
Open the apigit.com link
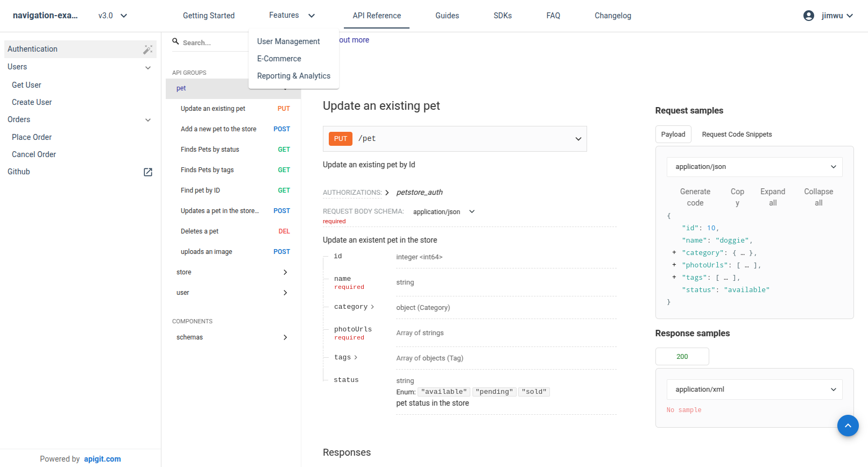[102, 459]
